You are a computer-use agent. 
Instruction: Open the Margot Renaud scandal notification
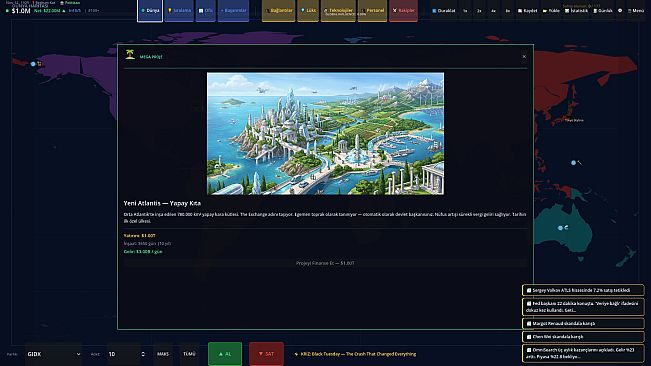click(x=583, y=323)
